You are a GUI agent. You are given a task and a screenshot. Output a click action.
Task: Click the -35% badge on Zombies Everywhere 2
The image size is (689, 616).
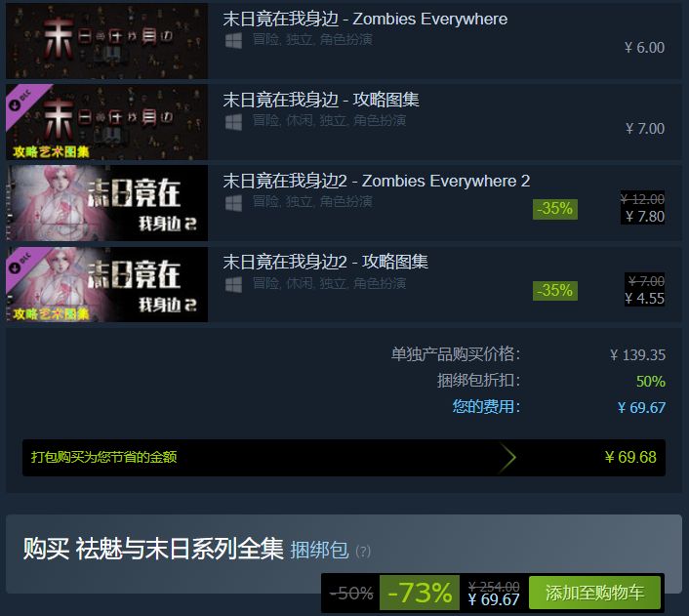click(555, 209)
